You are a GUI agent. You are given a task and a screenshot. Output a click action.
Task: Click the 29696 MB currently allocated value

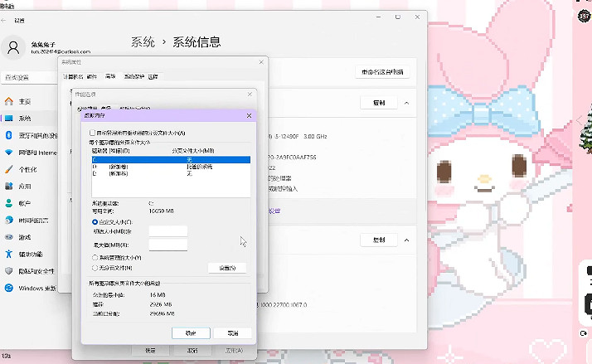tap(162, 313)
